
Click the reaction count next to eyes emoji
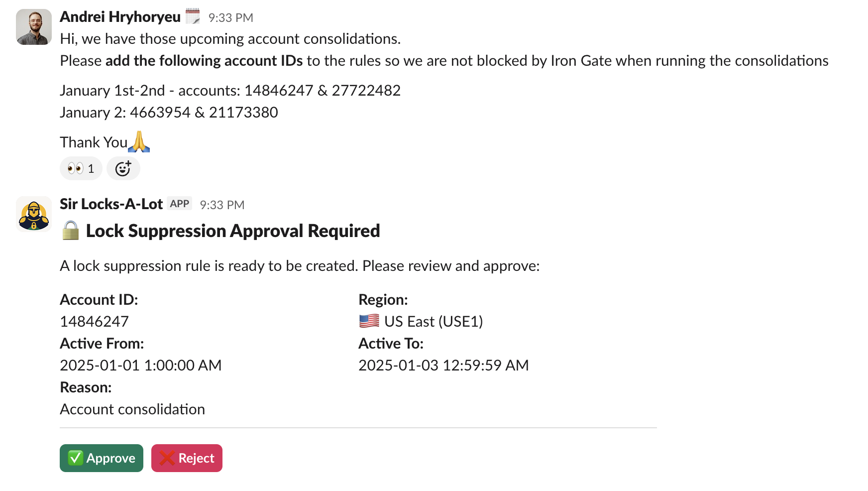click(93, 168)
